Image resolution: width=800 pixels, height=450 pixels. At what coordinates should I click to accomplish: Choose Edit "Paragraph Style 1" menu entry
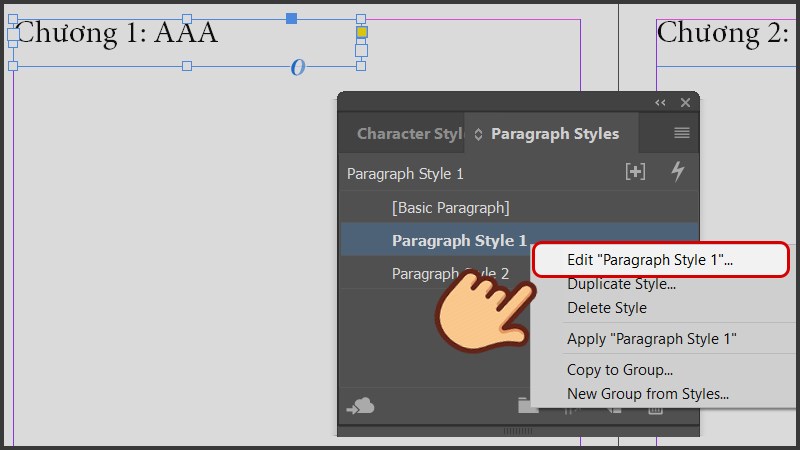(661, 260)
